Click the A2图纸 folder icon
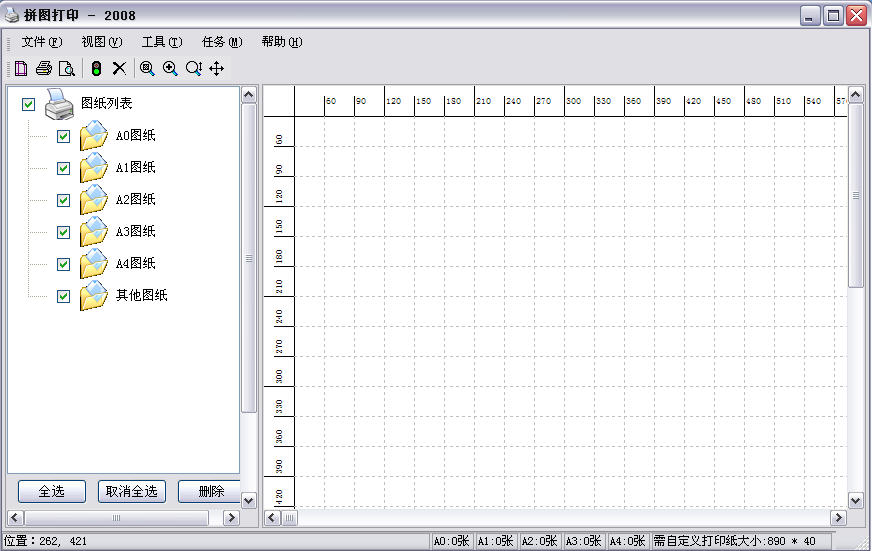Image resolution: width=872 pixels, height=551 pixels. click(x=93, y=200)
